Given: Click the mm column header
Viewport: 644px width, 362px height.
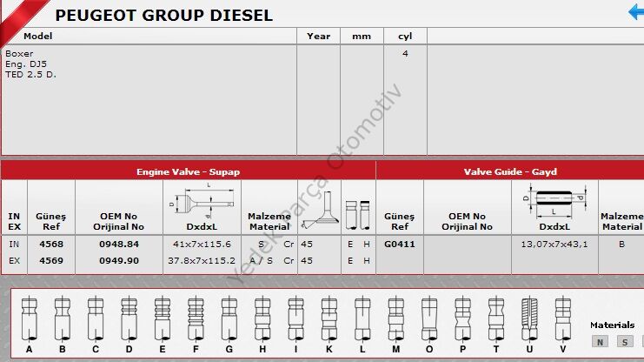Looking at the screenshot, I should click(362, 37).
